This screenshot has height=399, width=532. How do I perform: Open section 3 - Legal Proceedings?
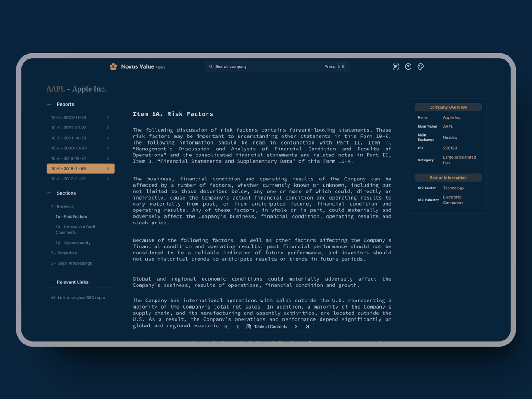(71, 263)
